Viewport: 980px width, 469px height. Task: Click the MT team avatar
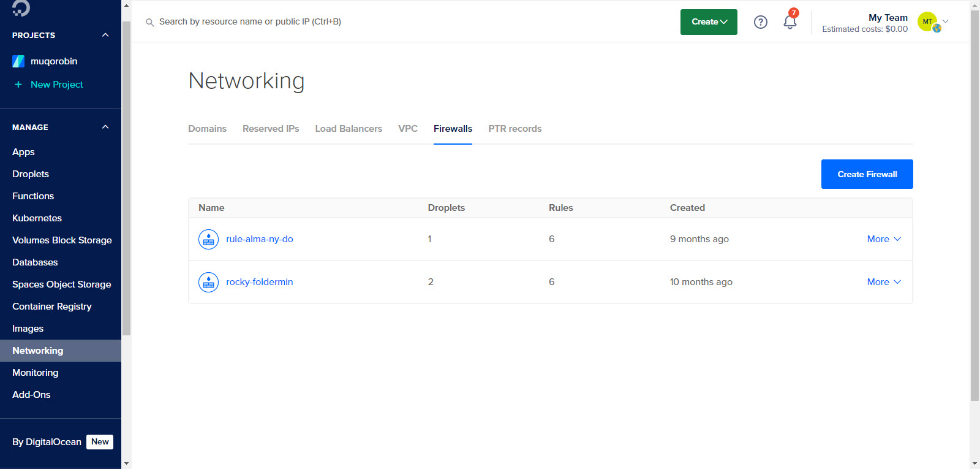(x=927, y=21)
